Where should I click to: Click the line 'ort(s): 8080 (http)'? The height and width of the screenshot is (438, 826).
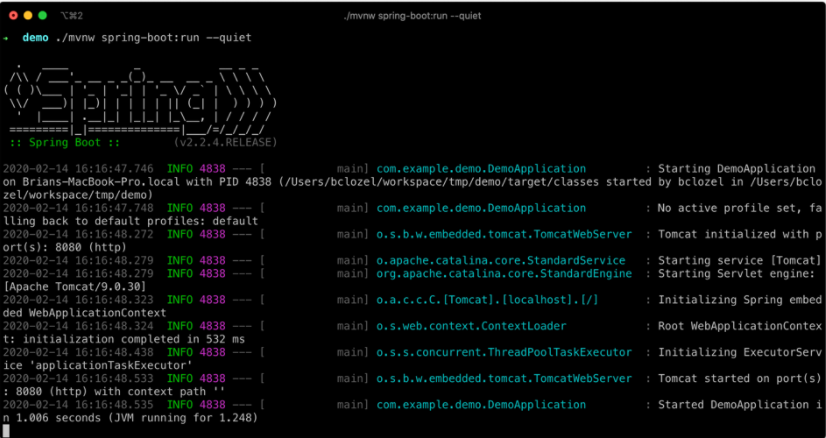point(64,247)
